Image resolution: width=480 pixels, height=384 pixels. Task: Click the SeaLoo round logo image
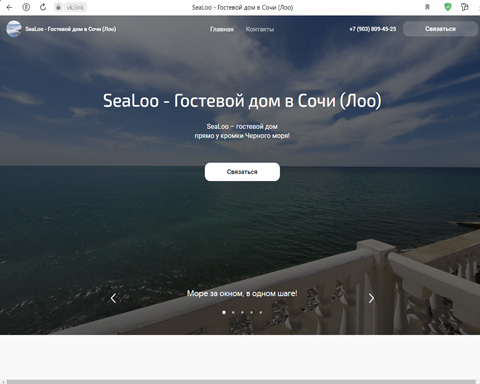click(14, 29)
